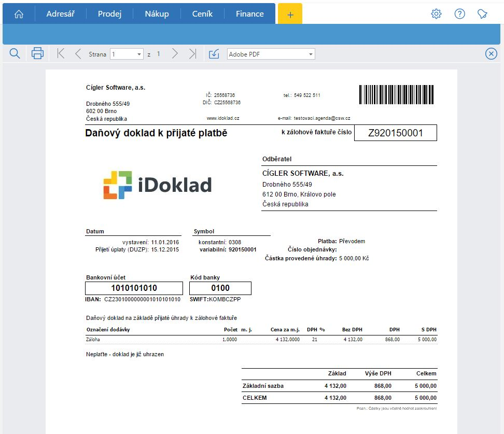The height and width of the screenshot is (434, 504).
Task: Select the Finance menu
Action: coord(249,14)
